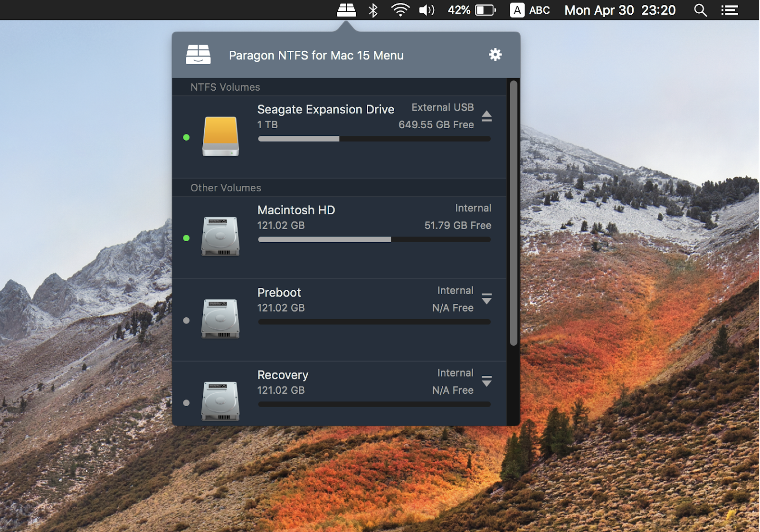Click Paragon logo in panel header
760x532 pixels.
[x=198, y=54]
